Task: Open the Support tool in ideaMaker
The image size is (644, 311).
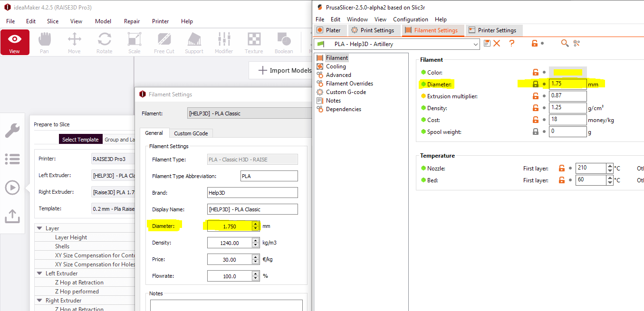Action: click(x=194, y=42)
